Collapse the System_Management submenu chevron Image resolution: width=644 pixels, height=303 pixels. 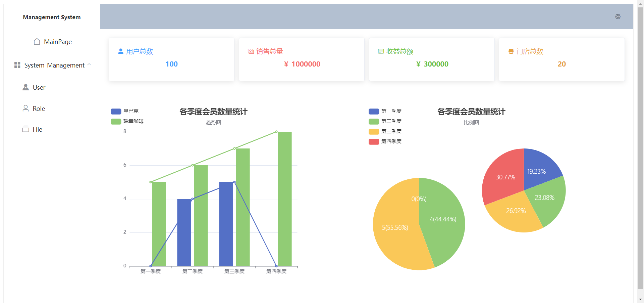coord(89,64)
